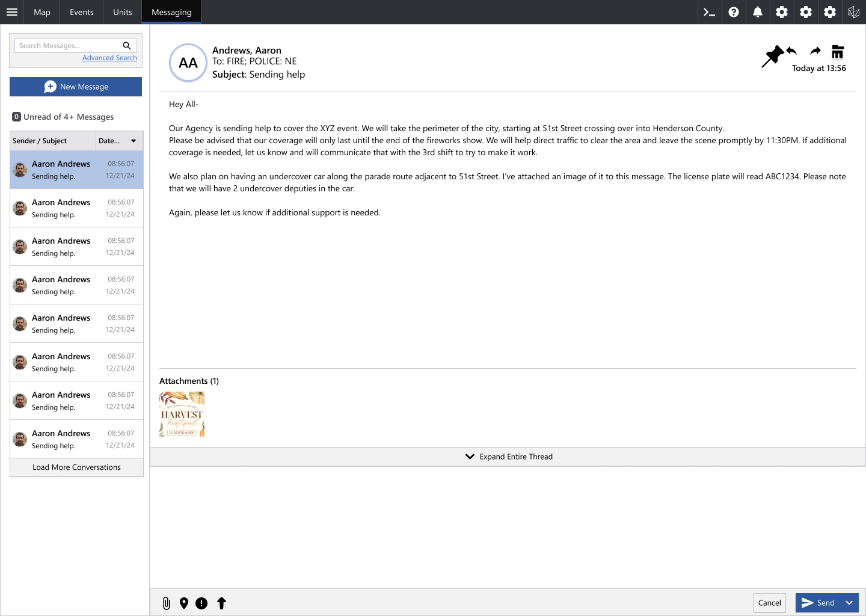Click the 'Unread of 4+ Messages' label
The width and height of the screenshot is (866, 616).
(x=69, y=117)
